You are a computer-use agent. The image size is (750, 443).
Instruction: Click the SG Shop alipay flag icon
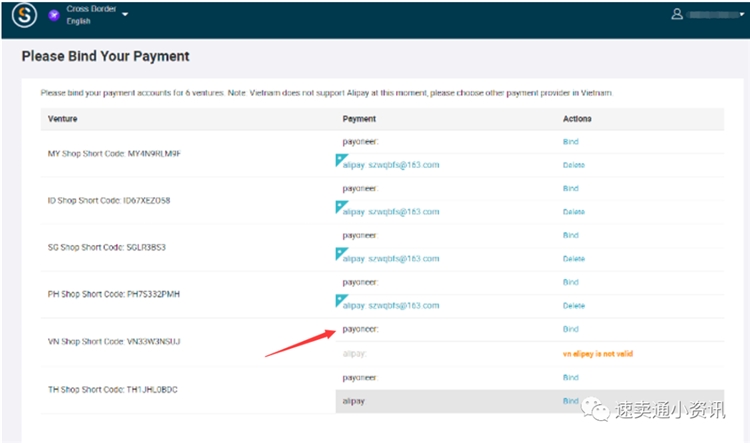tap(341, 254)
